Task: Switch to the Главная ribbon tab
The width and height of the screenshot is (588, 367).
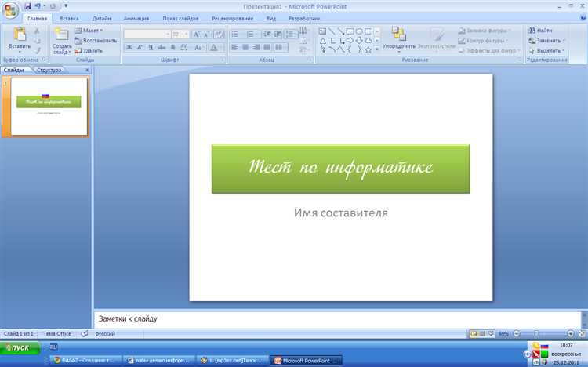Action: click(x=37, y=18)
